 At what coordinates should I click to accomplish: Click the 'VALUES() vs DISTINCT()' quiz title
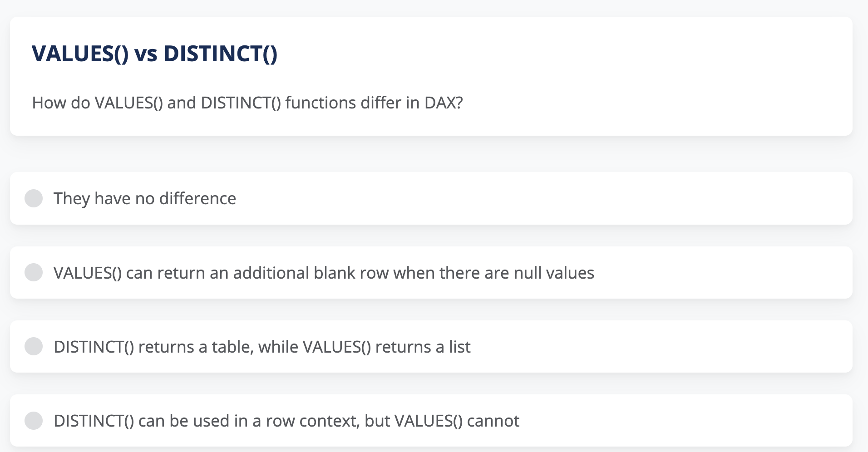155,54
